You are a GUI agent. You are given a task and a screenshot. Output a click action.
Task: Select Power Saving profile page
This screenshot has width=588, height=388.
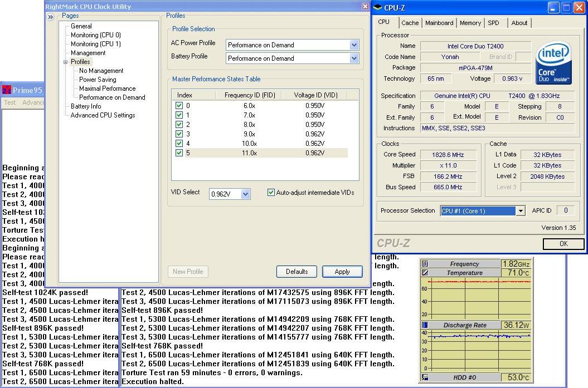[98, 80]
